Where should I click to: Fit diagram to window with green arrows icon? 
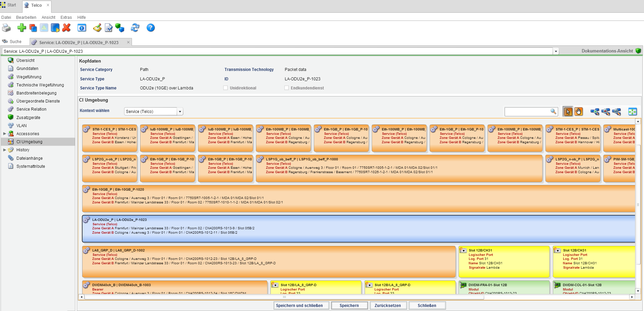pos(633,112)
